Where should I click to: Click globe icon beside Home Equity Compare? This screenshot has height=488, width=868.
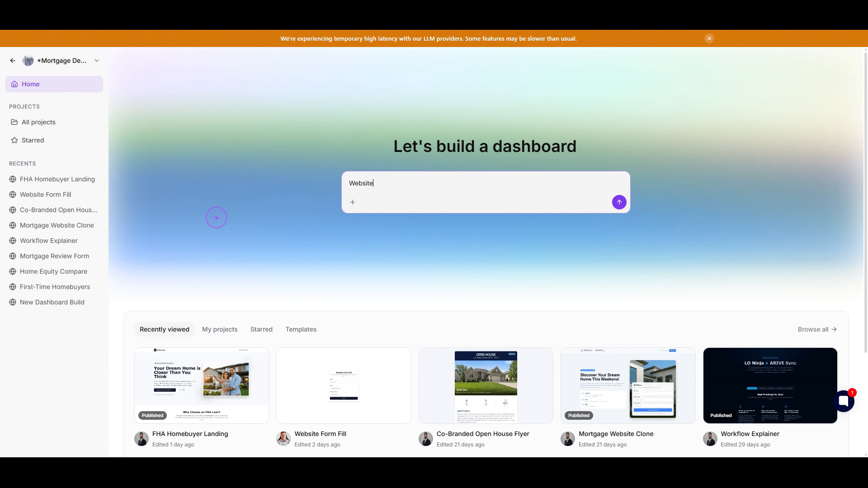pyautogui.click(x=13, y=271)
